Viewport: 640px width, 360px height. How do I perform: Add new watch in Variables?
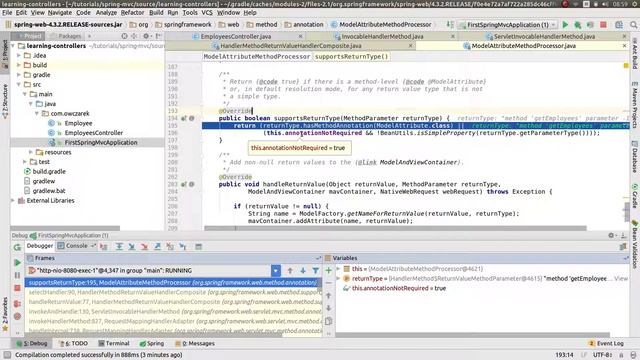329,270
